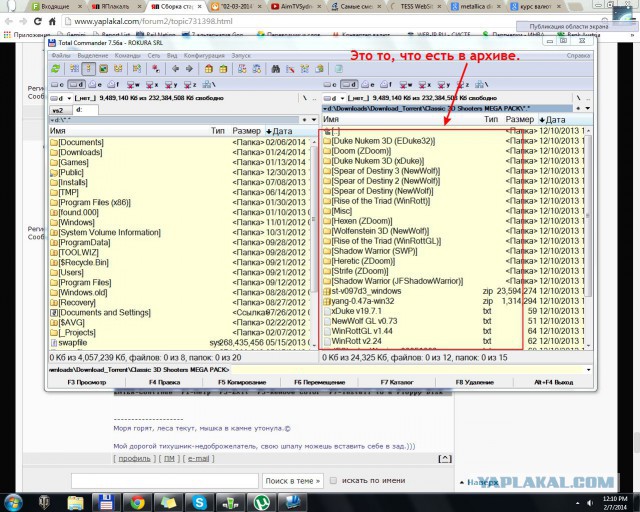Screen dimensions: 640x512
Task: Open Chrome from the Windows taskbar
Action: pos(138,502)
